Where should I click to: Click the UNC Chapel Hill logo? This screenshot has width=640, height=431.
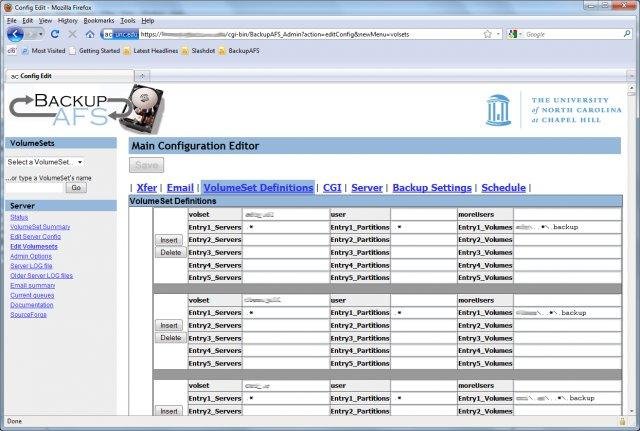554,110
